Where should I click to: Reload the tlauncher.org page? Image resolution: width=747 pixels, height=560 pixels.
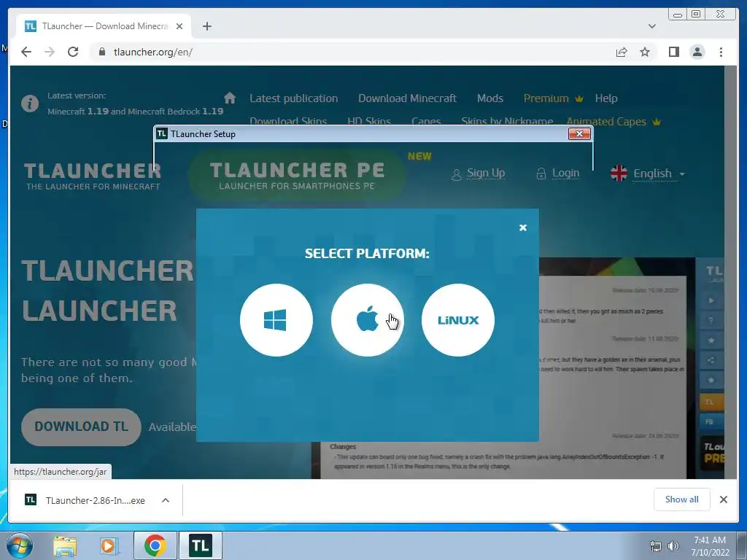[x=73, y=52]
